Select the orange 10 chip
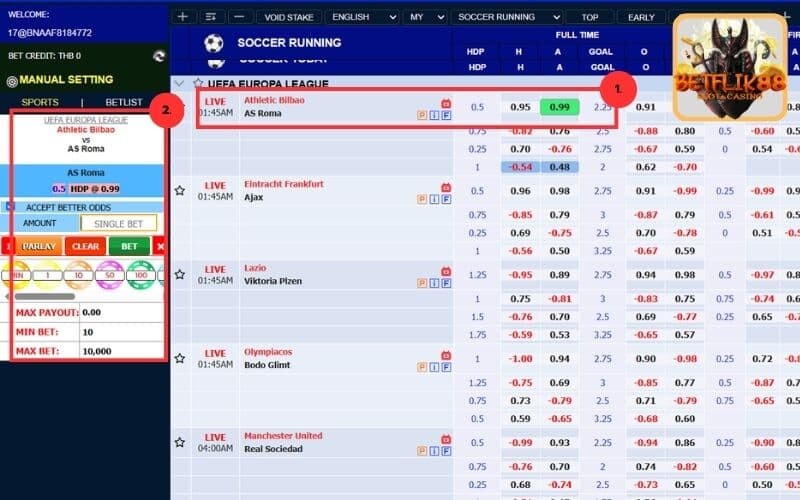The height and width of the screenshot is (500, 800). (79, 275)
